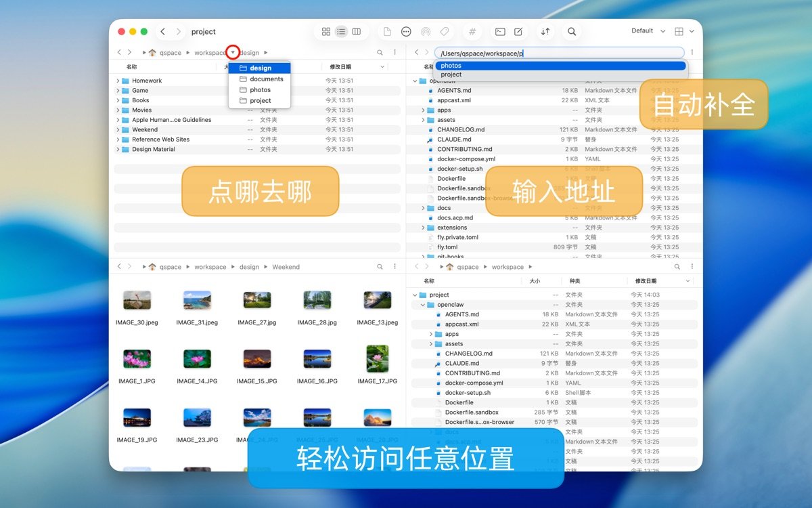Click the search icon in the left pane
This screenshot has height=508, width=812.
tap(380, 52)
